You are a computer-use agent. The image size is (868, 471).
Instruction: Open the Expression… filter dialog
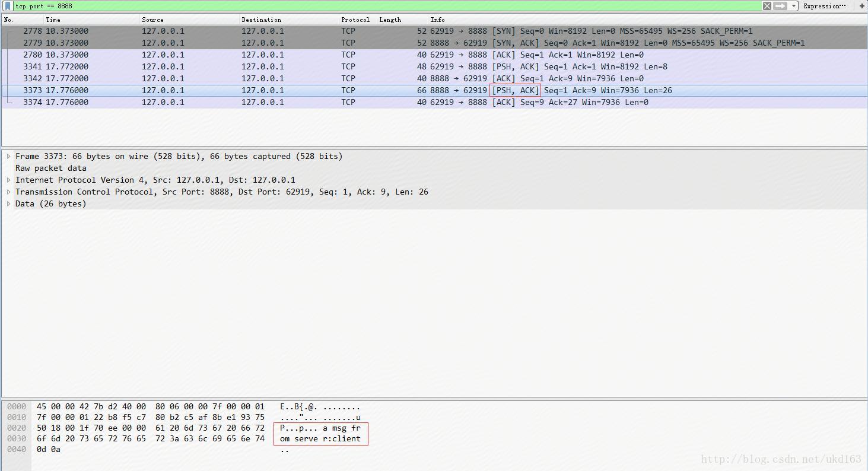pyautogui.click(x=825, y=6)
